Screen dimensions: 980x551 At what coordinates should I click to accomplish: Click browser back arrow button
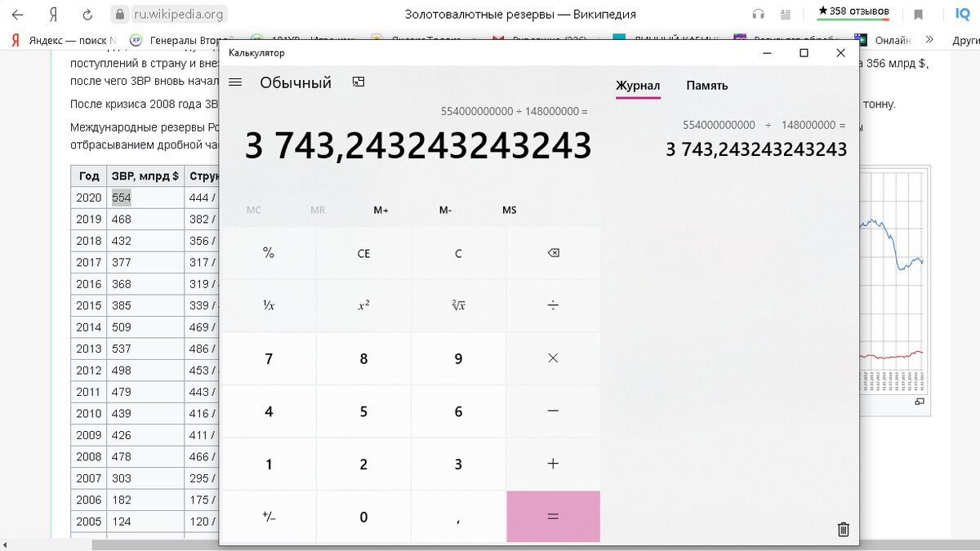tap(17, 14)
